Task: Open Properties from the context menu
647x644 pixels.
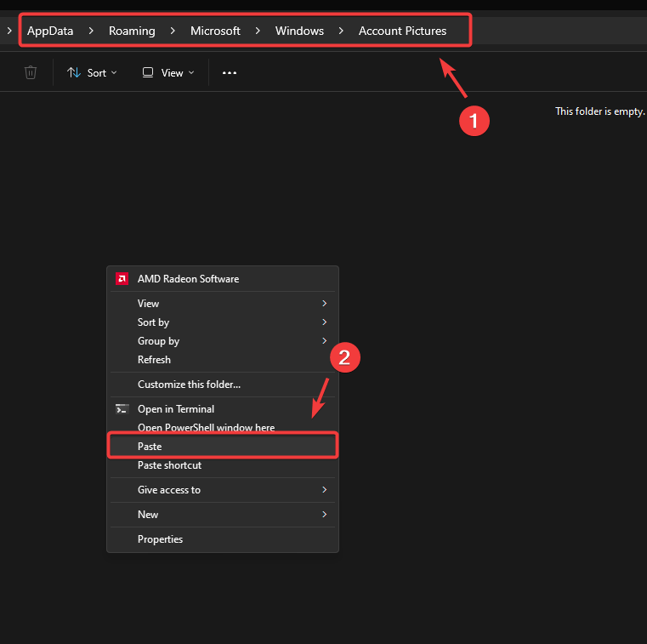Action: [x=160, y=539]
